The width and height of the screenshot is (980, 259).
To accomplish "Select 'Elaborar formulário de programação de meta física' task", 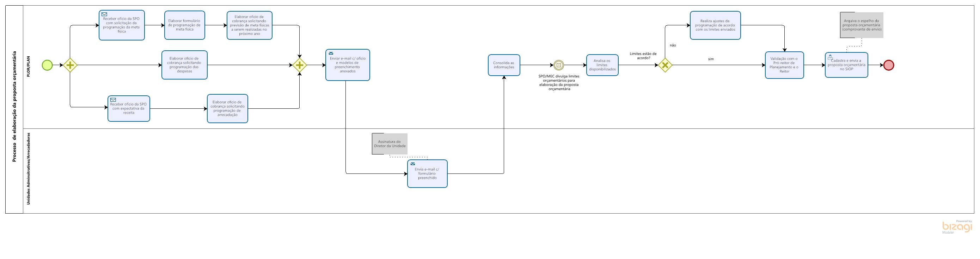I will [184, 25].
